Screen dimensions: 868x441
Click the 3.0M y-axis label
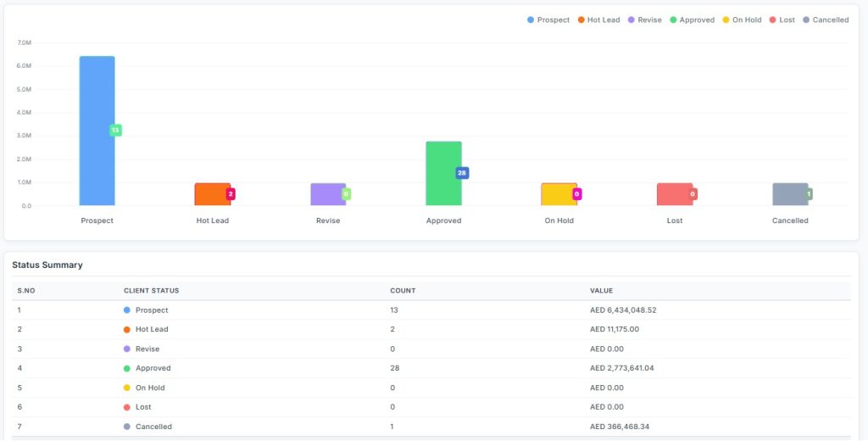(25, 136)
